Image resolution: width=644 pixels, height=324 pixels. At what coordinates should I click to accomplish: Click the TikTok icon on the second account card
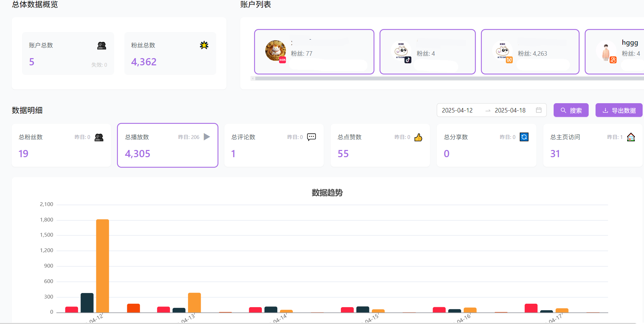[x=408, y=60]
